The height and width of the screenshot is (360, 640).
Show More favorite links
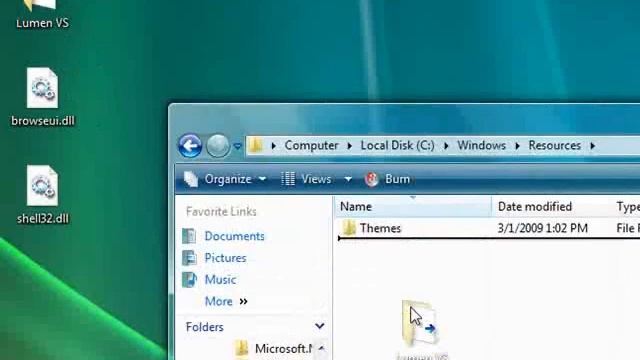[x=226, y=301]
